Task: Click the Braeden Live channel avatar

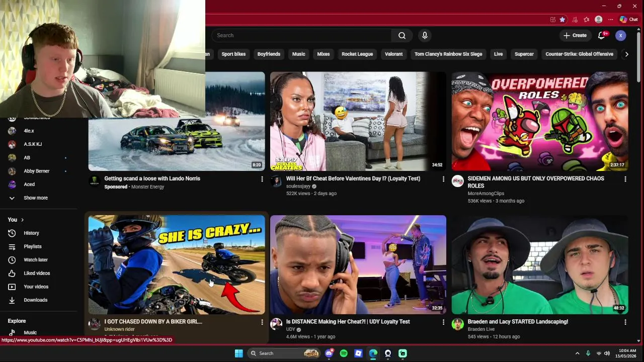Action: point(457,324)
